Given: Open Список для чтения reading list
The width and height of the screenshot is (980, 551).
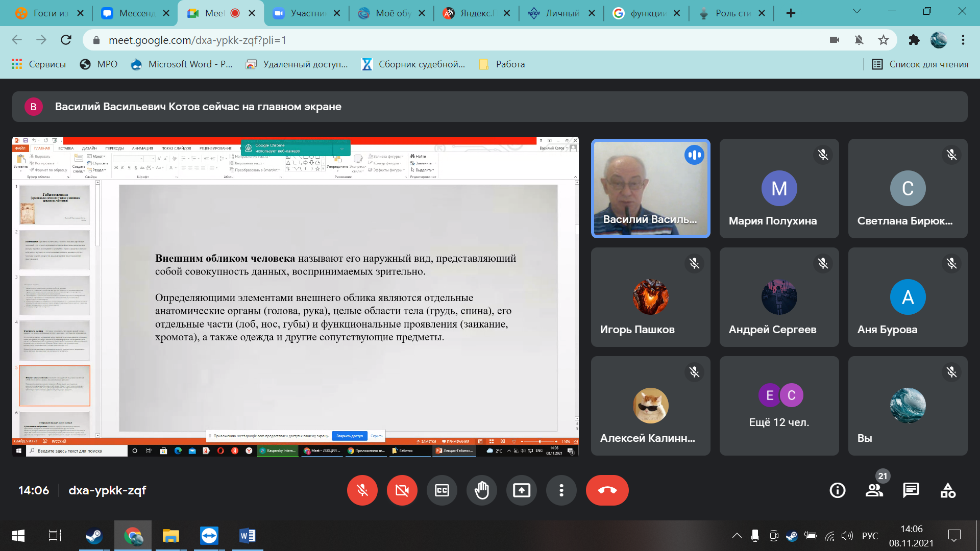Looking at the screenshot, I should 920,64.
